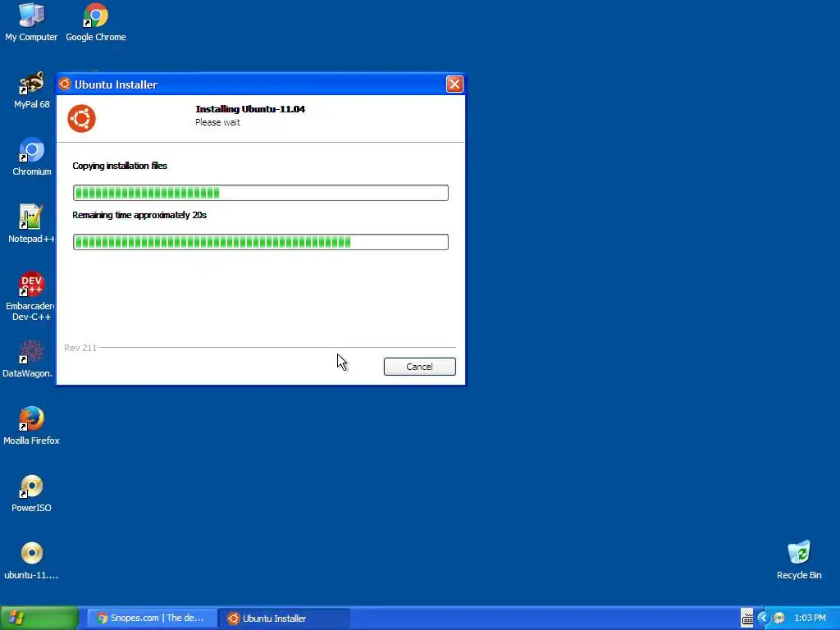The height and width of the screenshot is (630, 840).
Task: Select the Embarcadero Dev-C++ desktop icon
Action: 31,297
